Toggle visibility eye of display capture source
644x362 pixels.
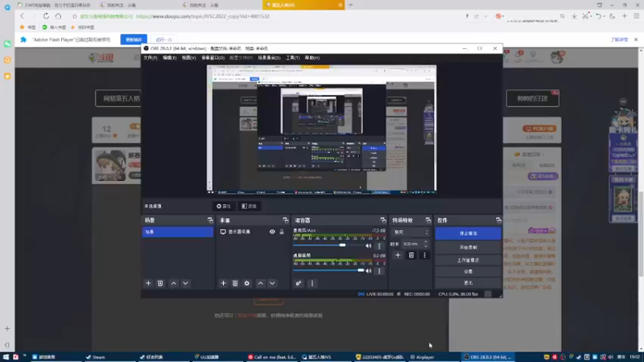click(x=272, y=232)
